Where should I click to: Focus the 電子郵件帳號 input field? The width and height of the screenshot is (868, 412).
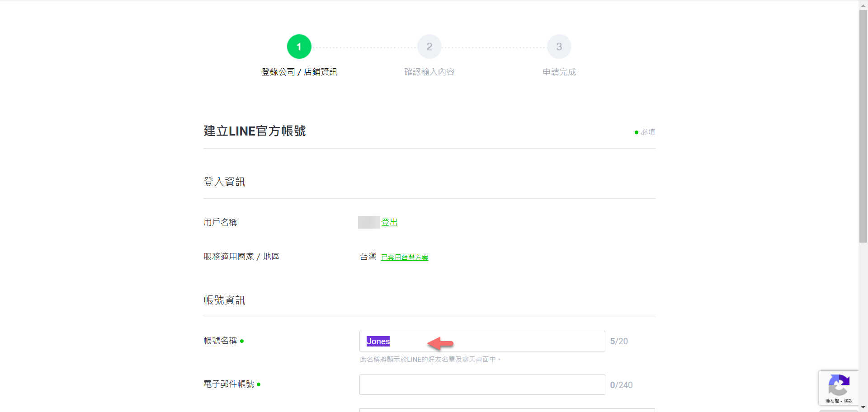pos(482,384)
